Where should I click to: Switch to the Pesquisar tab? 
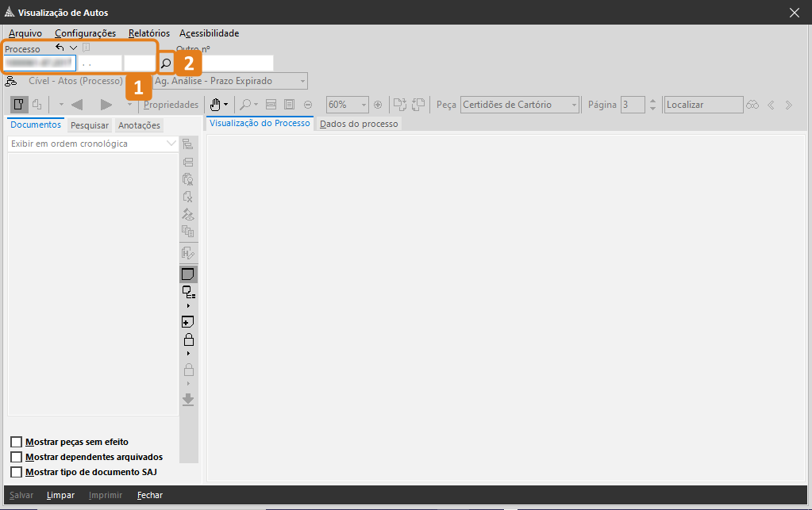90,125
